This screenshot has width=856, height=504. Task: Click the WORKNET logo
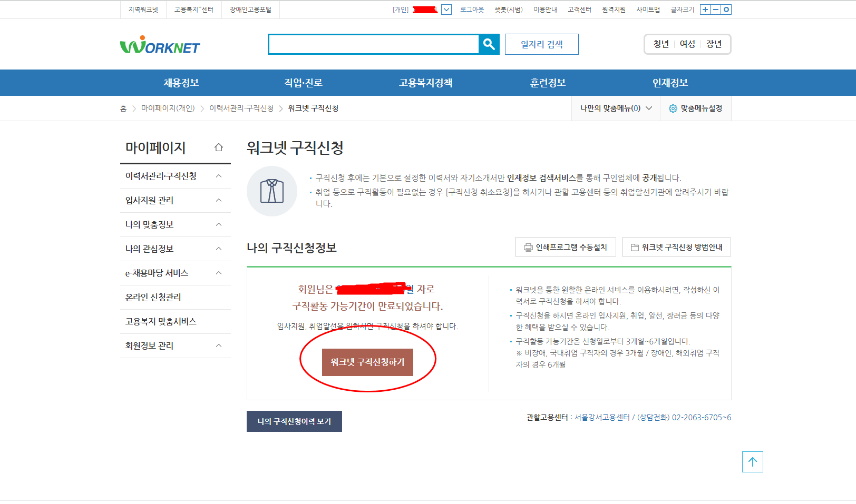point(160,45)
